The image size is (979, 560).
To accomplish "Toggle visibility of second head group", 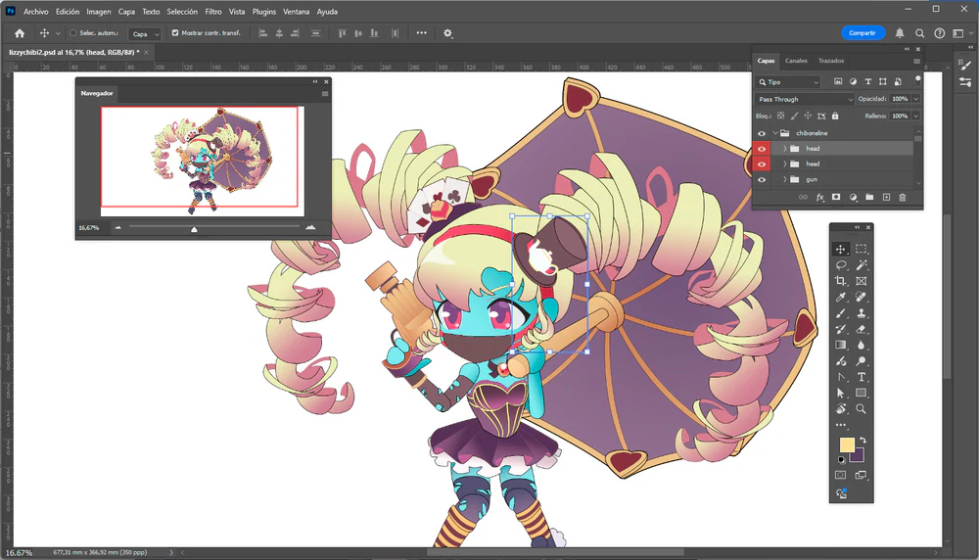I will pyautogui.click(x=761, y=164).
